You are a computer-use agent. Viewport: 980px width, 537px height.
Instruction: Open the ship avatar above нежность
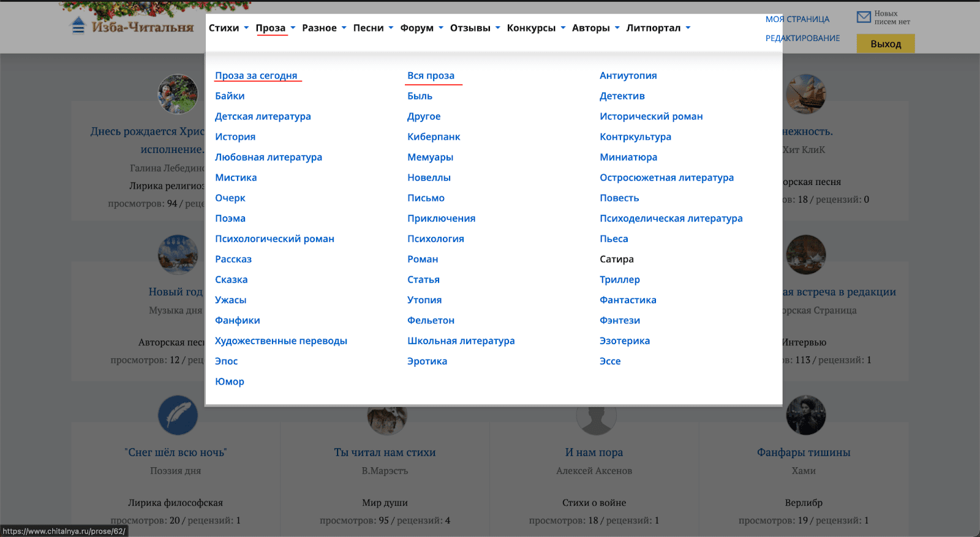(x=806, y=94)
